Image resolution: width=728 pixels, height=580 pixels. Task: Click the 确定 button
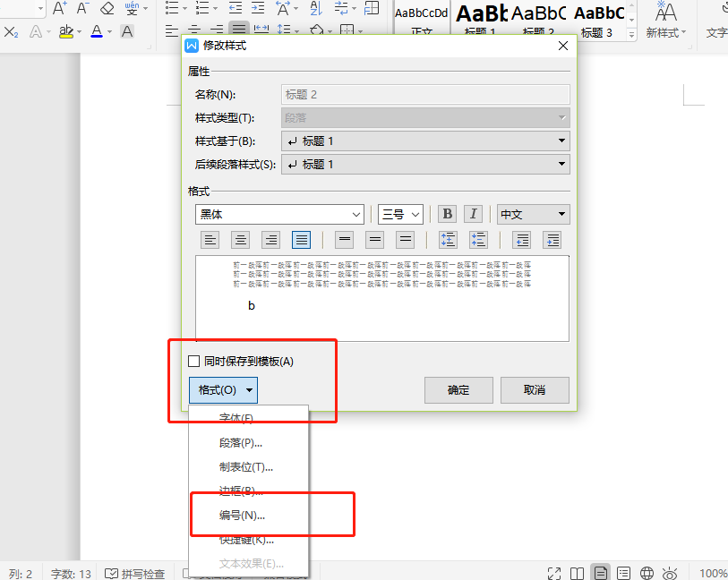(x=458, y=389)
